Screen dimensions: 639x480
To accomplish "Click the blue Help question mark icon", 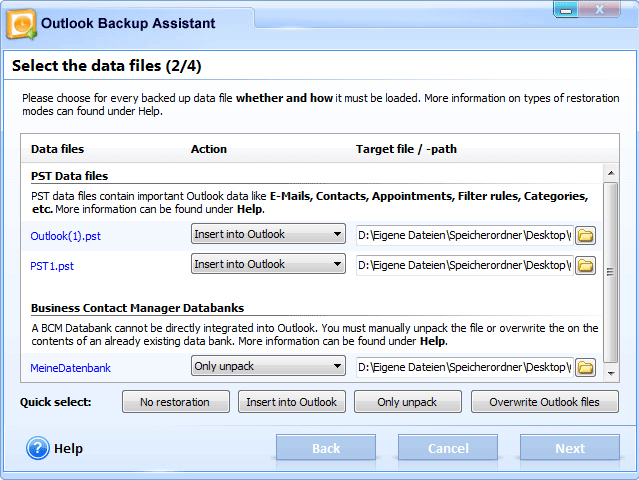I will [x=38, y=448].
